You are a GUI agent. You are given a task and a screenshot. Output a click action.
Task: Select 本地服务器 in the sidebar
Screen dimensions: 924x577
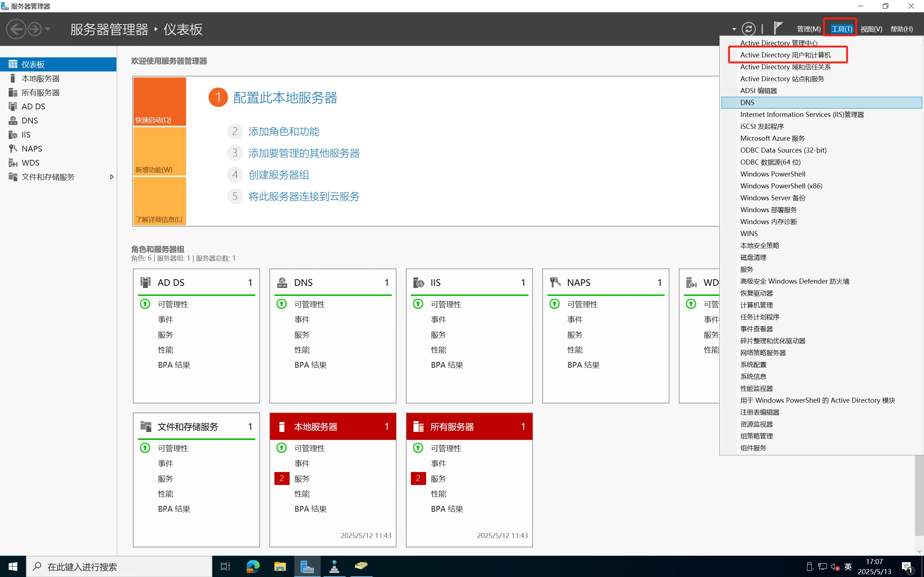point(58,78)
